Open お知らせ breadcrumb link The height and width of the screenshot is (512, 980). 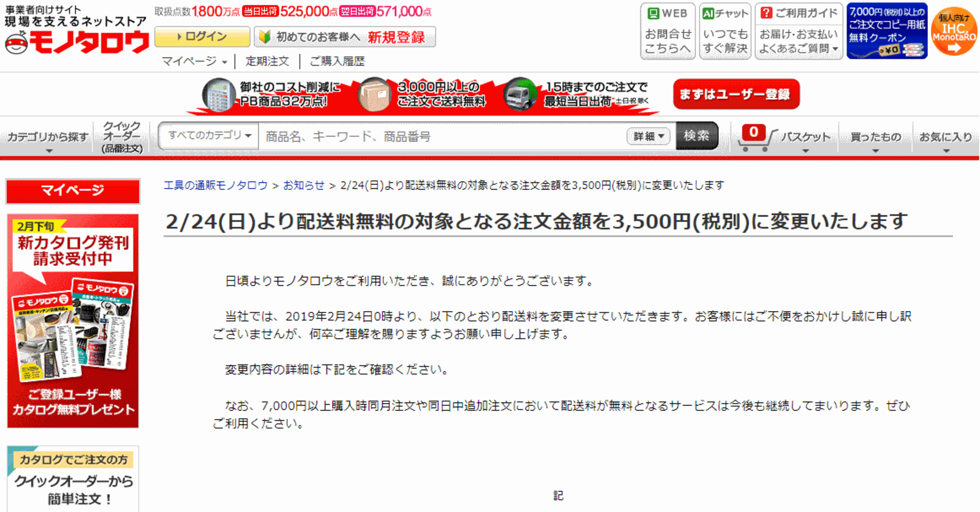(304, 185)
